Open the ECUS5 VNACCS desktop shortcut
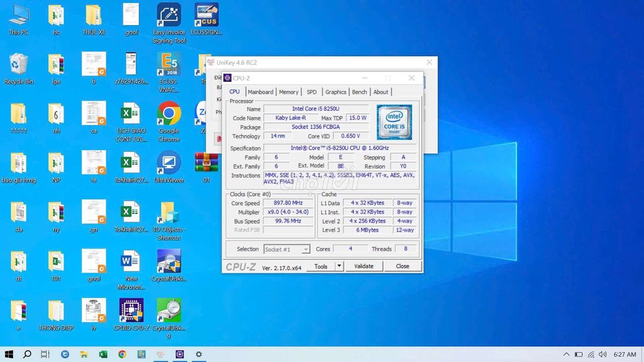The width and height of the screenshot is (644, 362). 169,72
